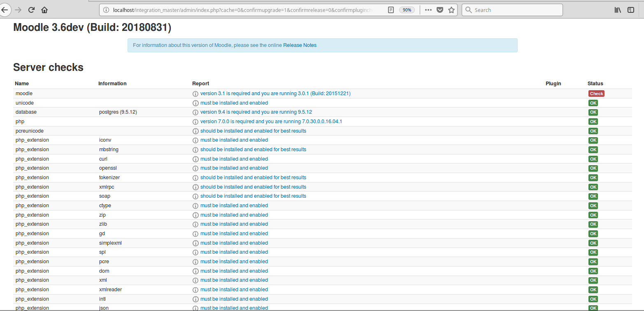Image resolution: width=644 pixels, height=311 pixels.
Task: Open pcreunicode should be installed link
Action: point(253,131)
